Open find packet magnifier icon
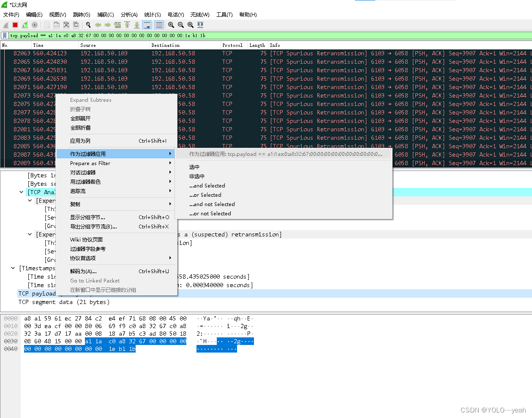The width and height of the screenshot is (532, 418). click(x=88, y=25)
